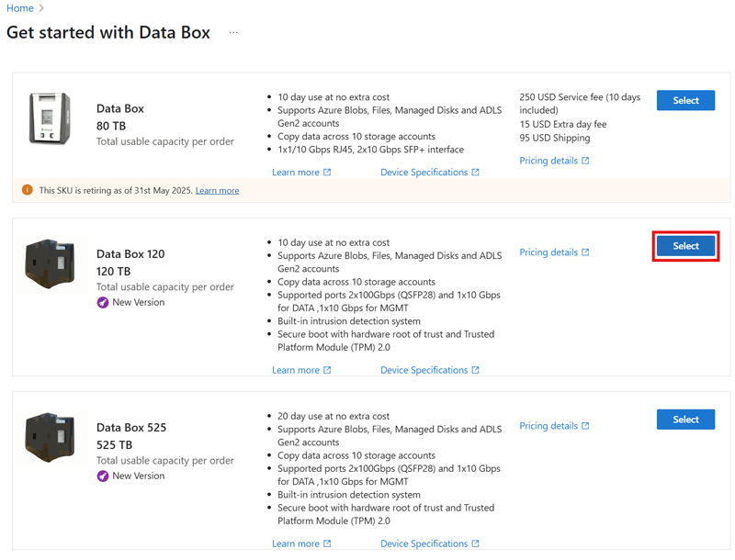Open the ellipsis menu beside page title
Screen dimensions: 735x560
click(233, 33)
